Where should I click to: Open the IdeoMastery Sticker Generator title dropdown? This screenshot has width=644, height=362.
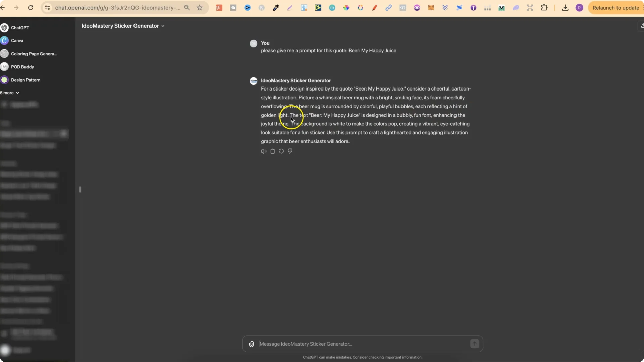(163, 26)
